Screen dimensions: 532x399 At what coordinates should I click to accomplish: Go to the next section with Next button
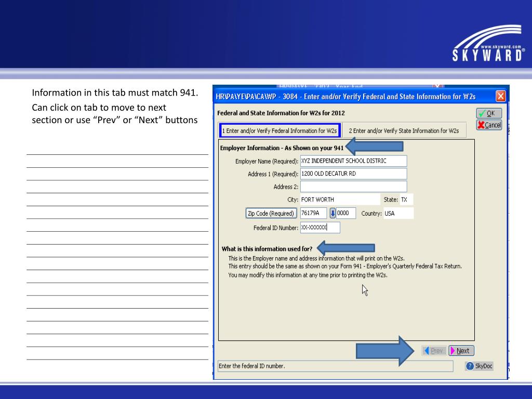(x=461, y=351)
